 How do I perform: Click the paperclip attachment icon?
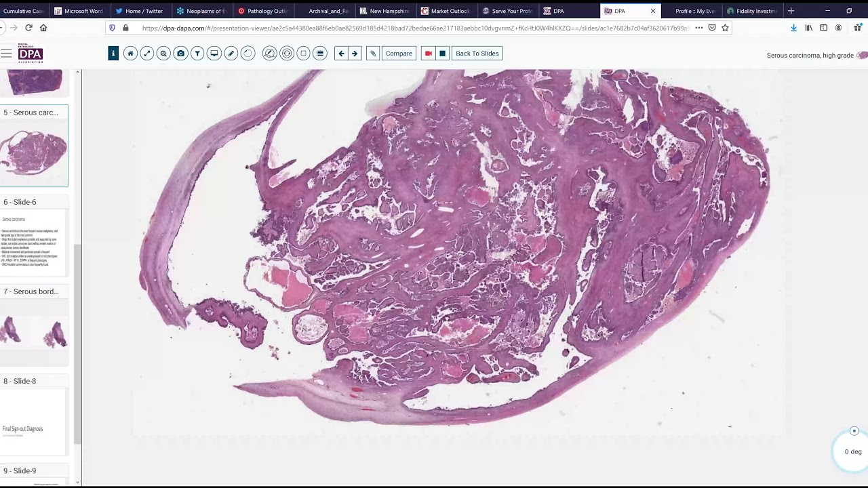[x=372, y=54]
